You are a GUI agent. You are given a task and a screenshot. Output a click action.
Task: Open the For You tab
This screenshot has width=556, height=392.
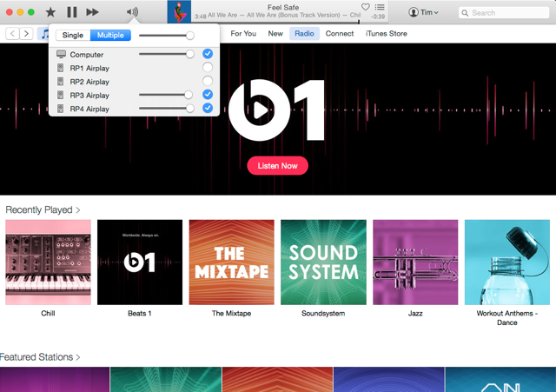point(243,34)
